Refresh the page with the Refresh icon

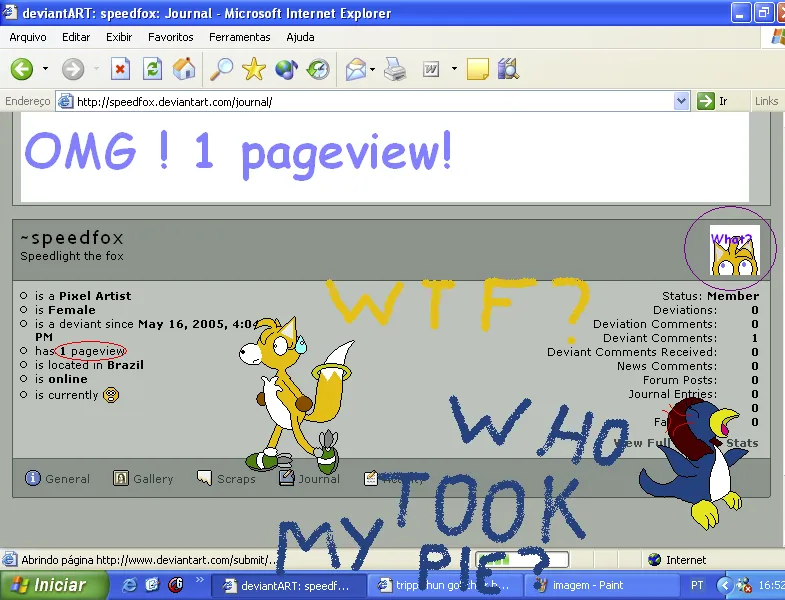[x=152, y=69]
